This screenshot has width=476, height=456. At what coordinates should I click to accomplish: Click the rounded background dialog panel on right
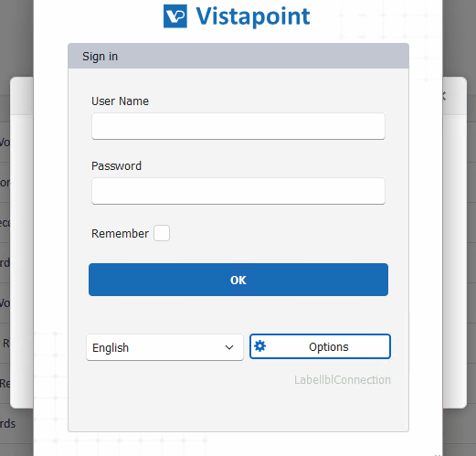pos(455,242)
